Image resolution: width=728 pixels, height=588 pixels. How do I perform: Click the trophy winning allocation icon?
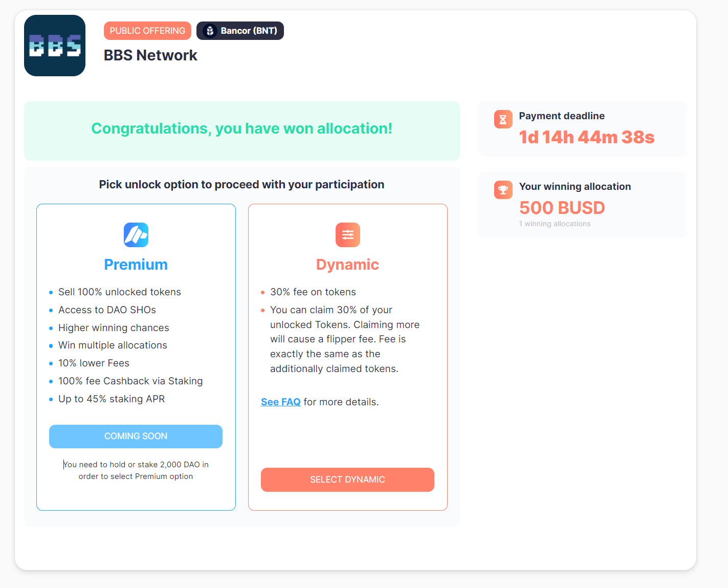pyautogui.click(x=503, y=190)
